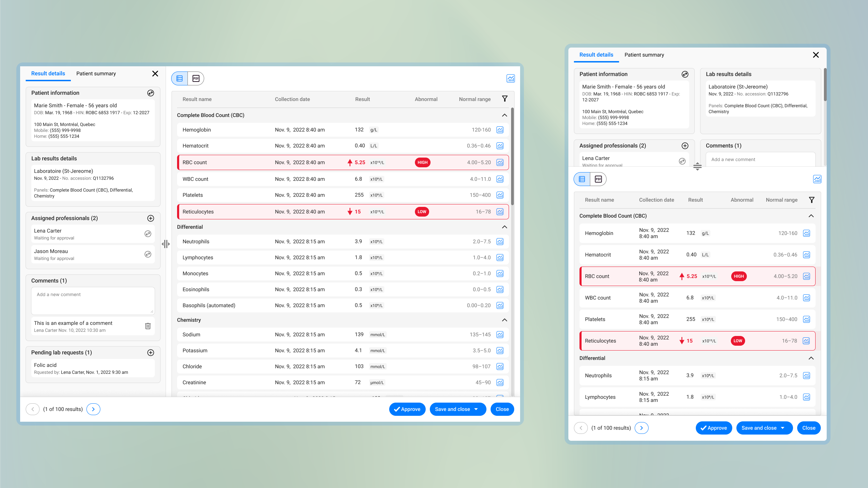Delete the example comment with trash icon
This screenshot has width=868, height=488.
(x=148, y=326)
